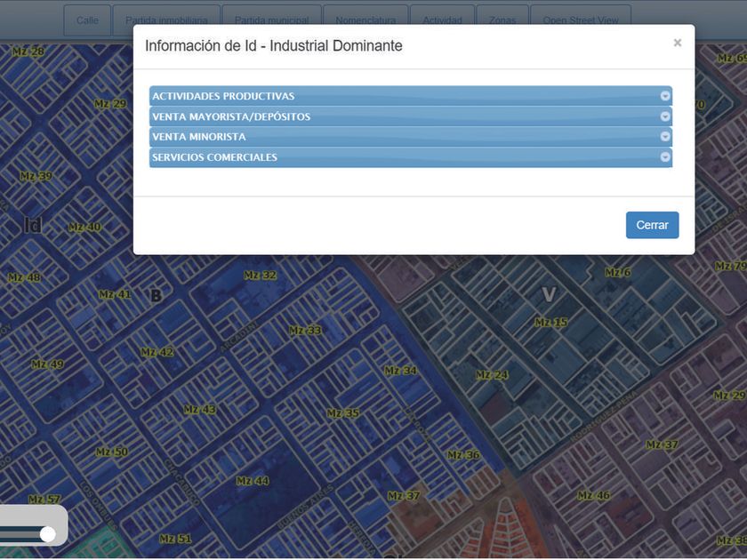
Task: Activate the Open Street View tab
Action: pyautogui.click(x=580, y=20)
